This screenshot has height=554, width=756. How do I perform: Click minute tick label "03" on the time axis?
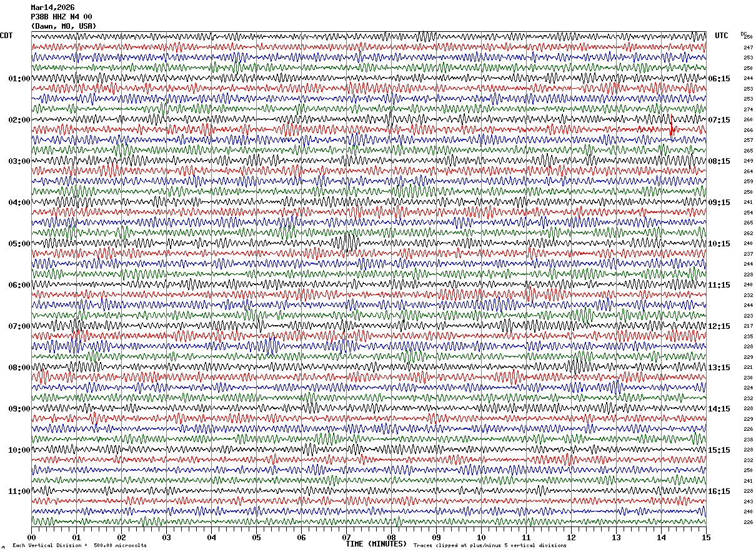click(x=166, y=537)
